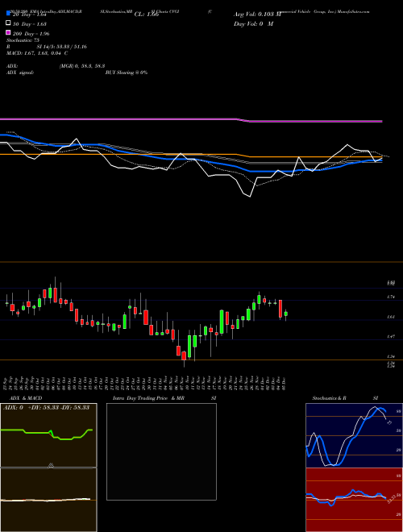Click the 'Day Vol: 0 M' text
The width and height of the screenshot is (403, 532).
(253, 23)
